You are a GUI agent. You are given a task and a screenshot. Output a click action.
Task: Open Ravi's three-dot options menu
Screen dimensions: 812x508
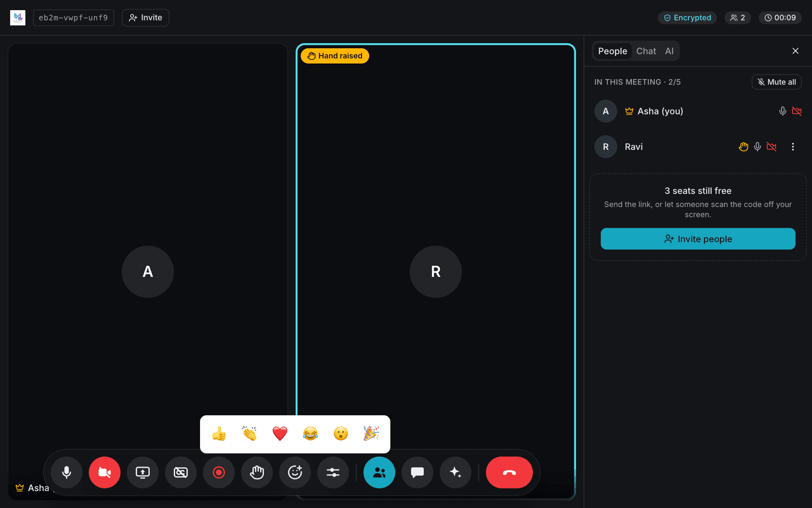(x=793, y=147)
